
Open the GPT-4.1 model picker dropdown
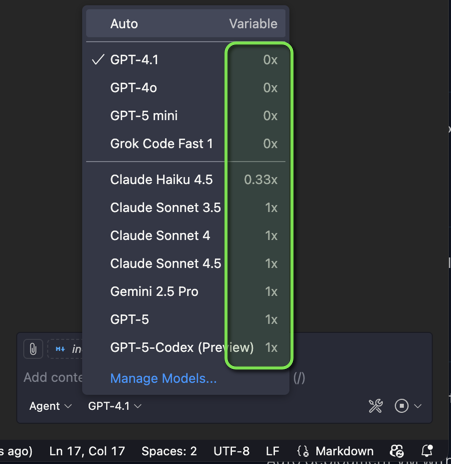coord(115,406)
